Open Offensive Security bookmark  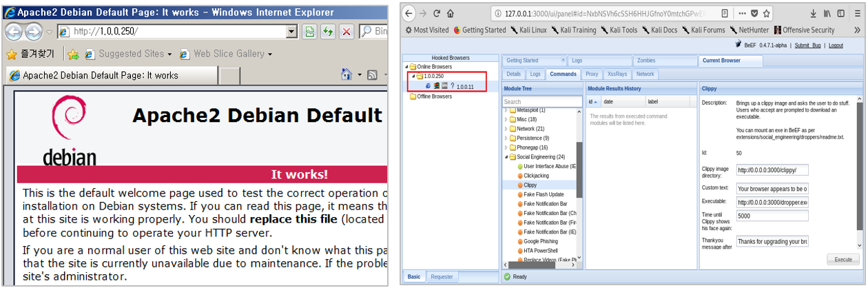pos(804,30)
